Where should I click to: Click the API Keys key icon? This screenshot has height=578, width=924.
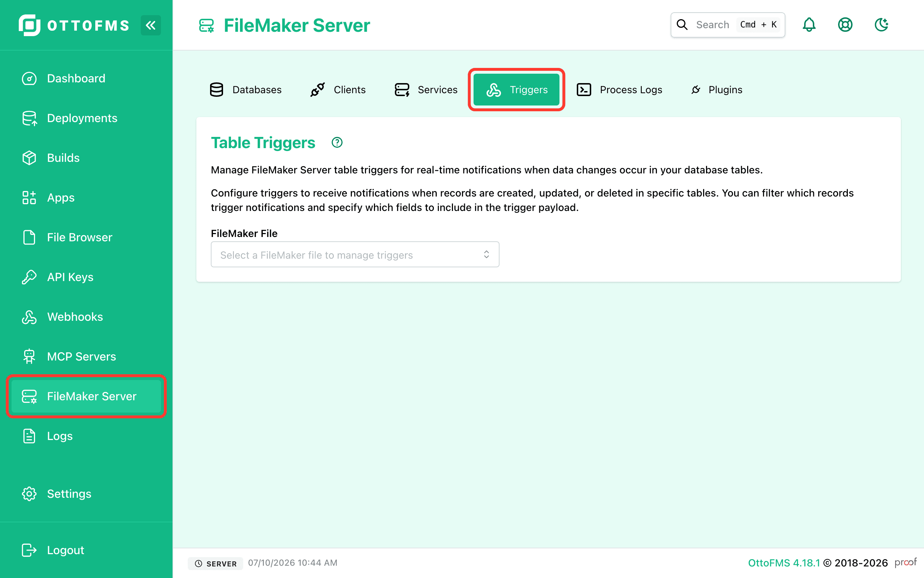click(29, 277)
